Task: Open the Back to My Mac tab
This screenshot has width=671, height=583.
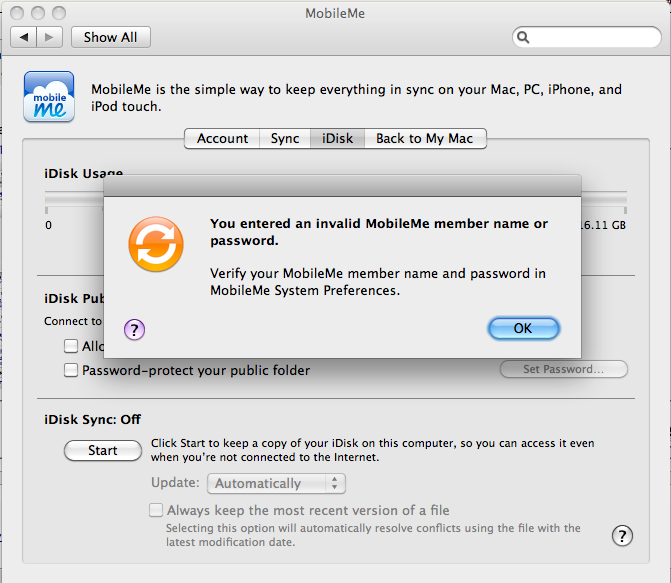Action: 425,139
